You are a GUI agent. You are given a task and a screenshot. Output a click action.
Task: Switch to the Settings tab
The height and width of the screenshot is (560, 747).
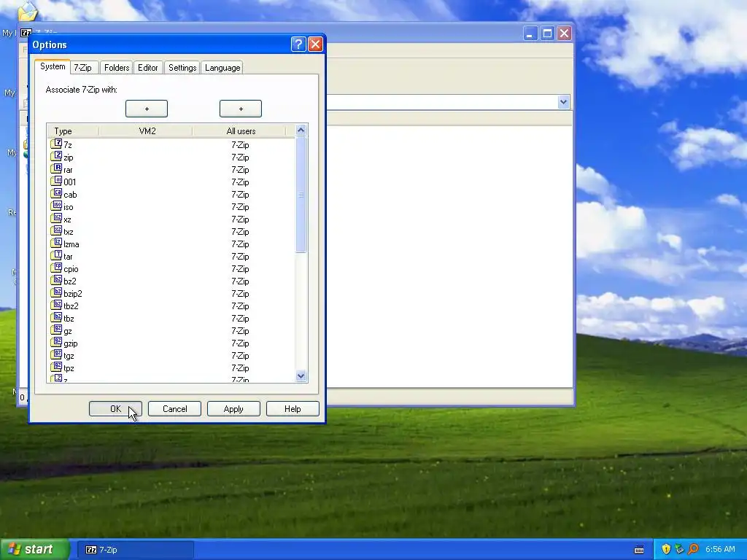[x=182, y=68]
